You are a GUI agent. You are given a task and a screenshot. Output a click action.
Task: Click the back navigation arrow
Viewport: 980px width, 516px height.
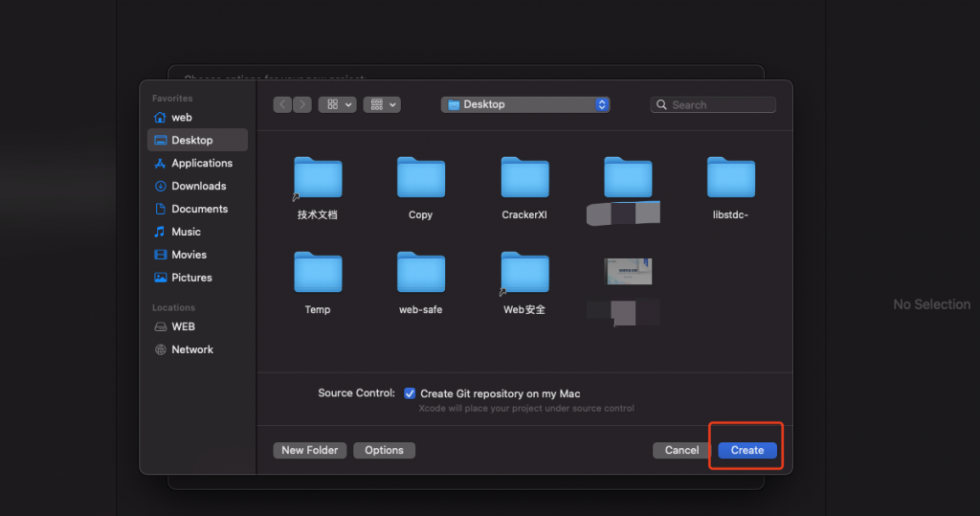282,104
